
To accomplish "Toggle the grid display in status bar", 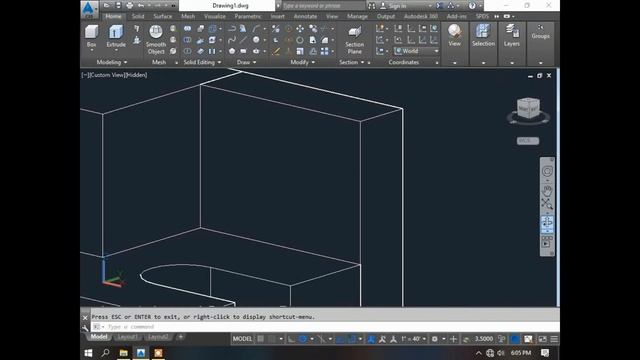I will [260, 339].
